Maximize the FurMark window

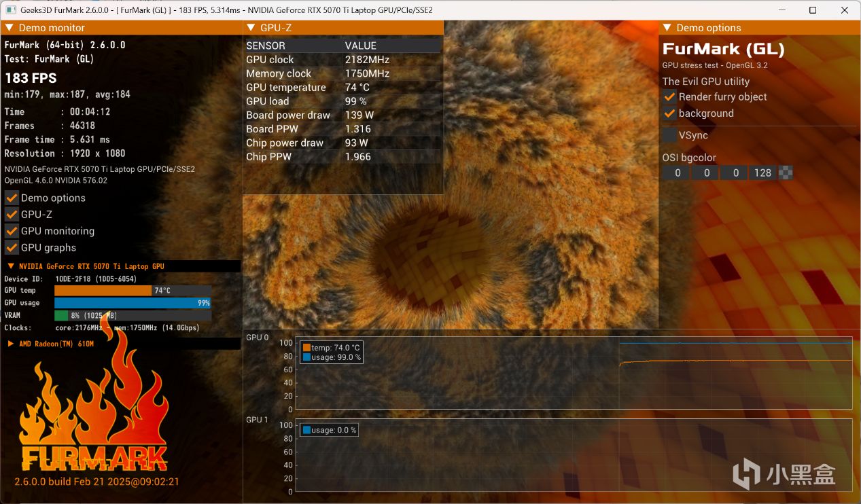tap(813, 10)
